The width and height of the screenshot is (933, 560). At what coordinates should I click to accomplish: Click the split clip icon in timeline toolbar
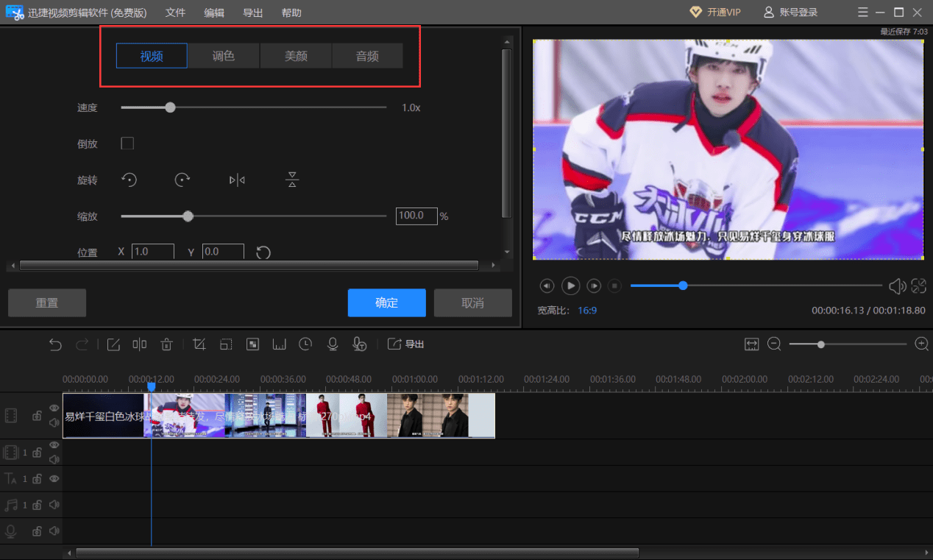coord(140,344)
